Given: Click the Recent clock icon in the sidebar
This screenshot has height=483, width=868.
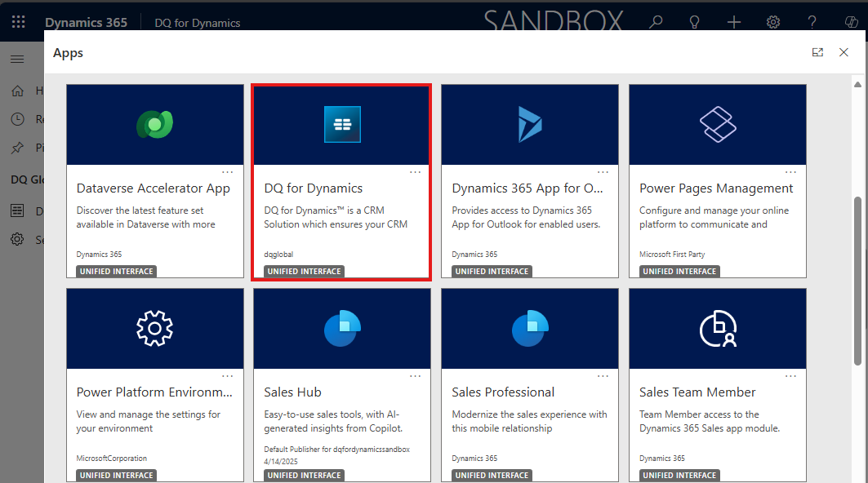Looking at the screenshot, I should 18,119.
